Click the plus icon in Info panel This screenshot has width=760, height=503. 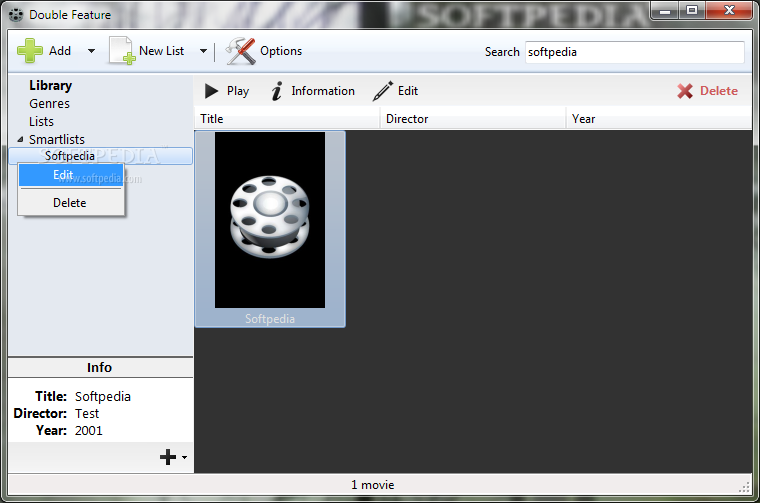pyautogui.click(x=168, y=457)
